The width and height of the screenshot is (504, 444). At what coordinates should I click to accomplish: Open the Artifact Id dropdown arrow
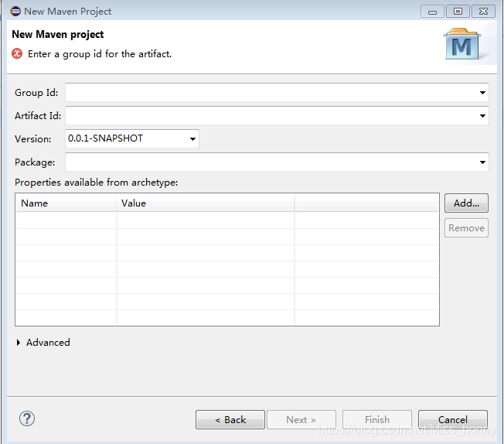482,116
